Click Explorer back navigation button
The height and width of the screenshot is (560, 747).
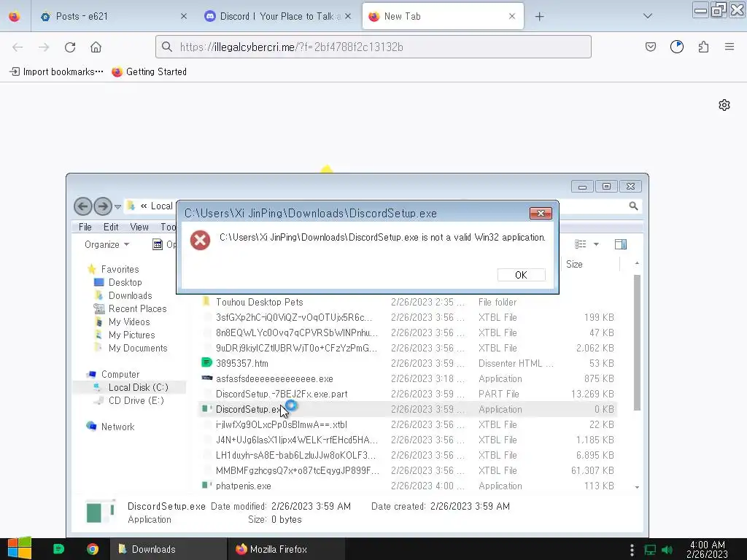click(x=83, y=206)
